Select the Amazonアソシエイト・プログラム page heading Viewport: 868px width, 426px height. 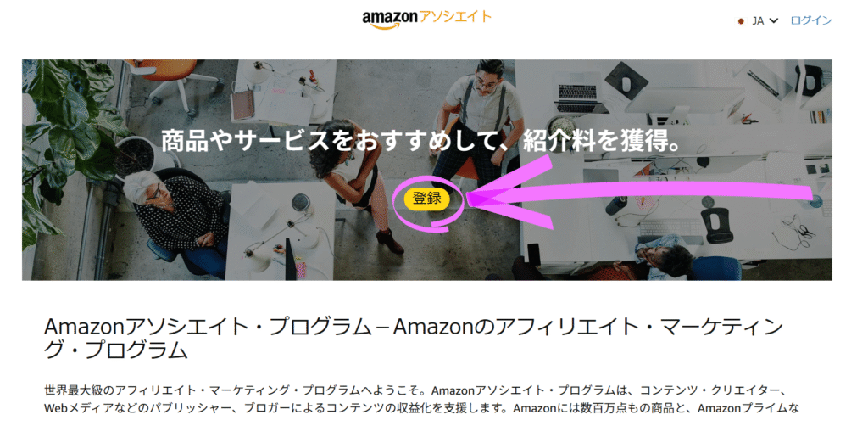click(413, 338)
